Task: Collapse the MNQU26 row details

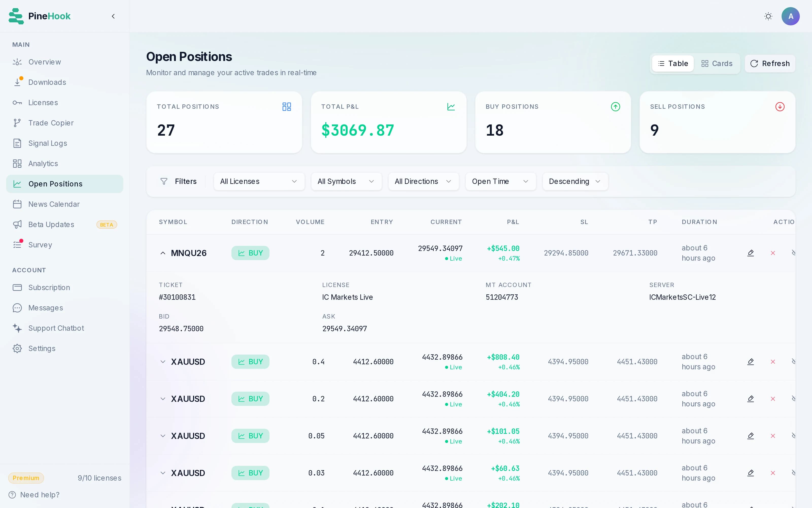Action: click(163, 253)
